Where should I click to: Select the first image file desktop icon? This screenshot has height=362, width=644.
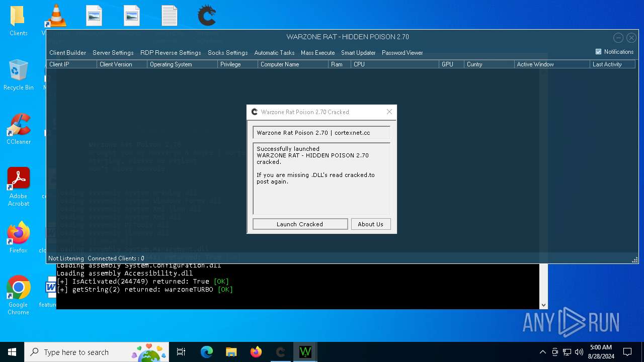[x=94, y=16]
